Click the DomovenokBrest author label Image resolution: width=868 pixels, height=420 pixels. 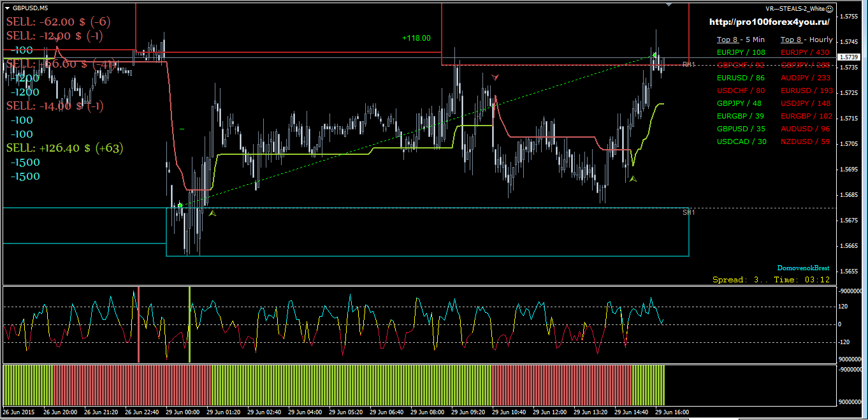click(x=803, y=268)
